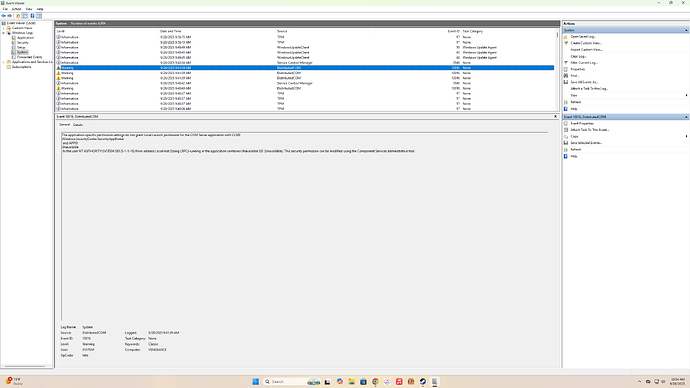Viewport: 690px width, 388px height.
Task: Select Subscriptions in the tree
Action: pyautogui.click(x=21, y=67)
